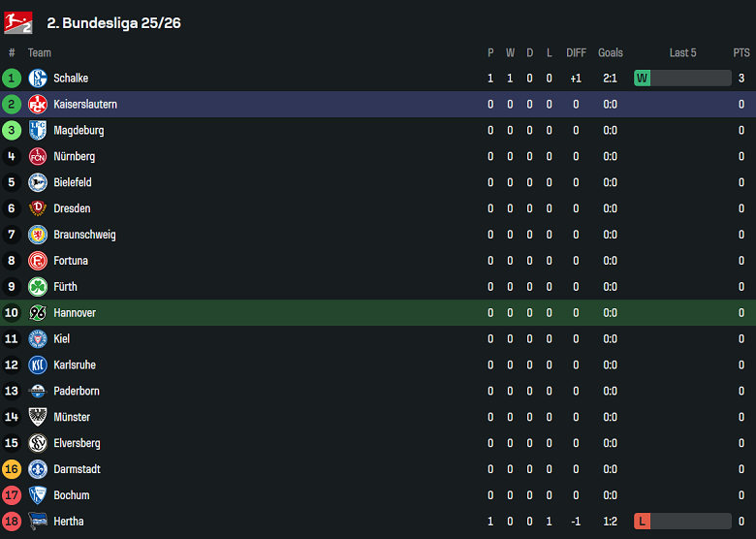The image size is (756, 539).
Task: Click the Braunschweig club crest
Action: coord(38,235)
